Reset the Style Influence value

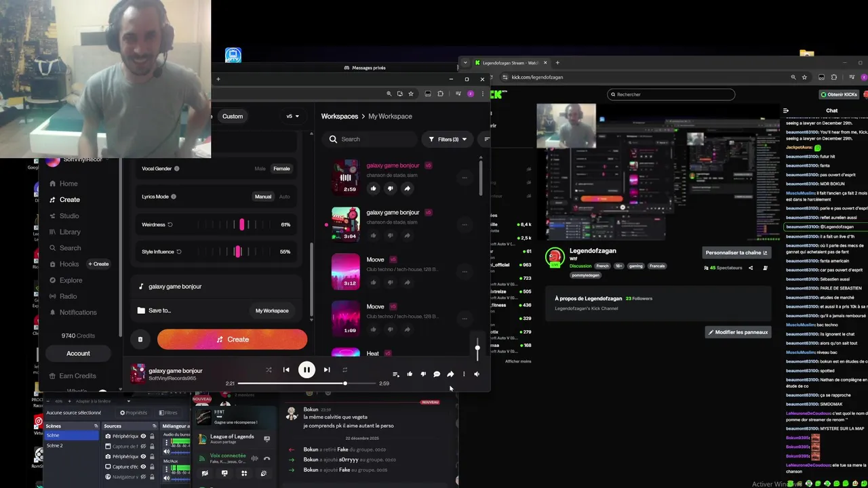(x=179, y=251)
